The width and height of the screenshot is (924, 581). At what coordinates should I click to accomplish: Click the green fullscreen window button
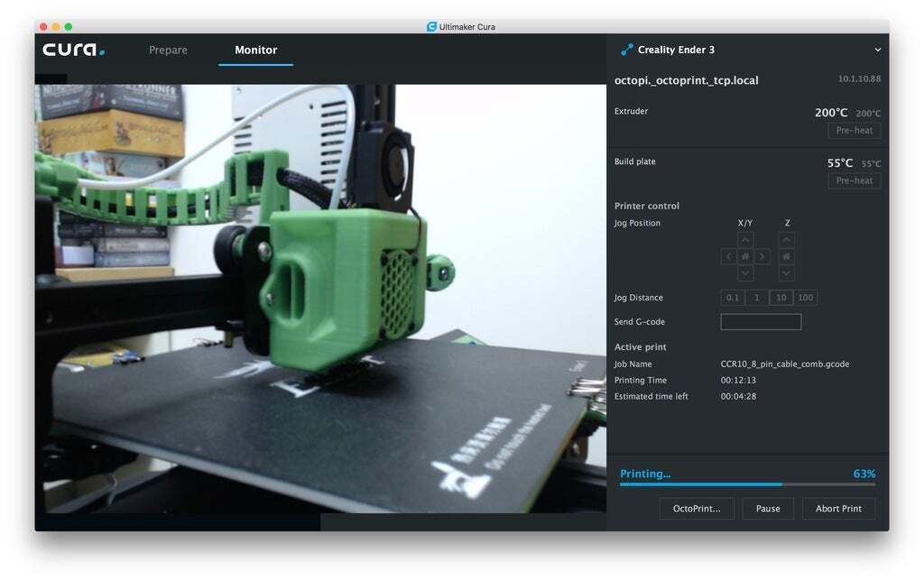point(69,26)
